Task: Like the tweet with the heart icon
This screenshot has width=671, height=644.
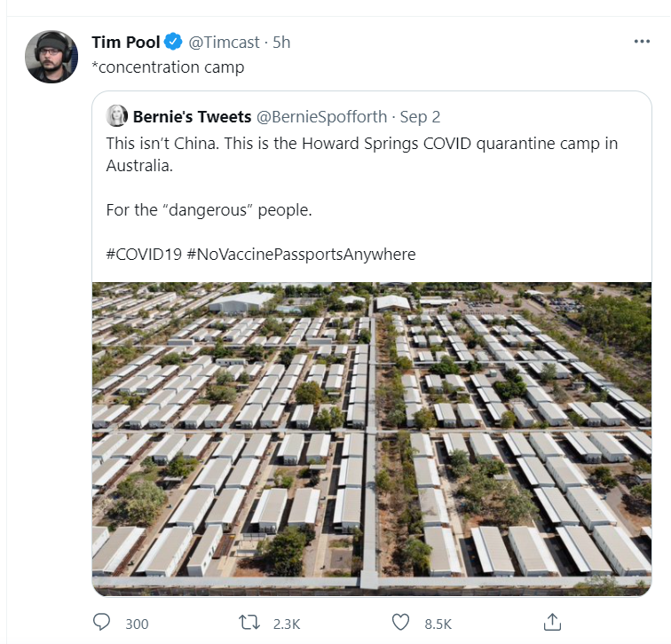Action: click(401, 623)
